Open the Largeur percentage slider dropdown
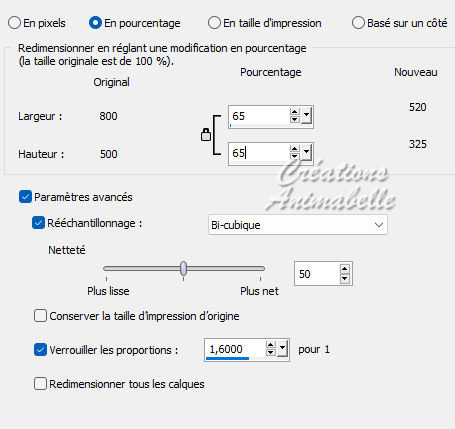This screenshot has width=455, height=429. [306, 116]
